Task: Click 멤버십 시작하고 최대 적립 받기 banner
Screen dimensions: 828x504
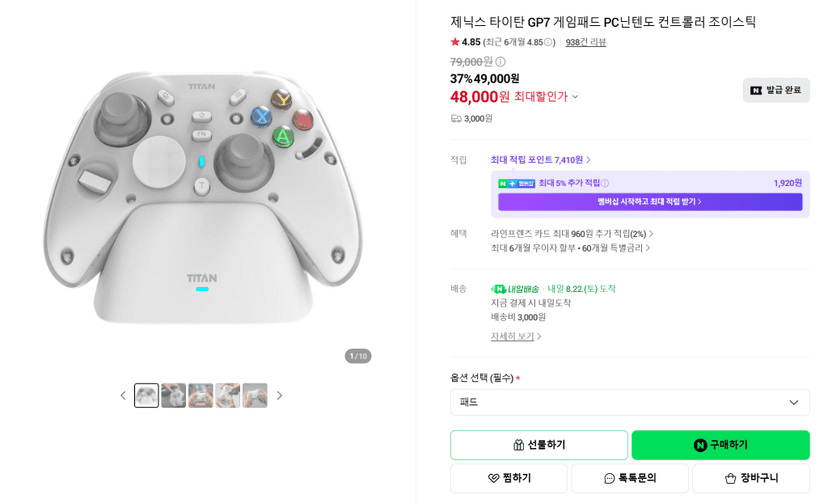Action: (650, 202)
